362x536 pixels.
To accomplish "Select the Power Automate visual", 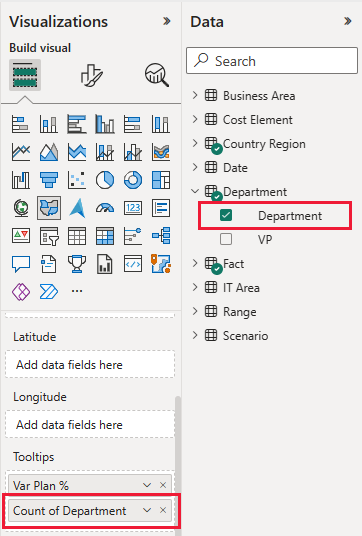I will coord(49,292).
